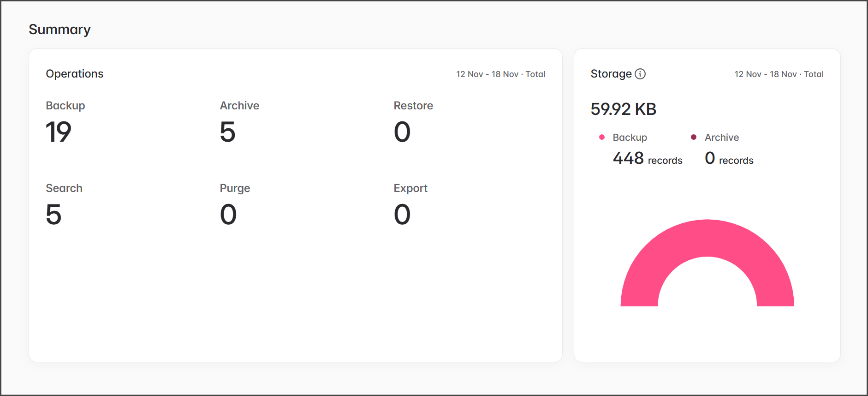
Task: Click the 59.92 KB storage total
Action: 623,109
